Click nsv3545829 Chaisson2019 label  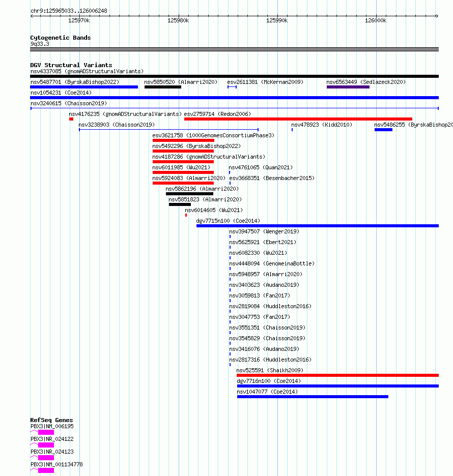click(267, 339)
